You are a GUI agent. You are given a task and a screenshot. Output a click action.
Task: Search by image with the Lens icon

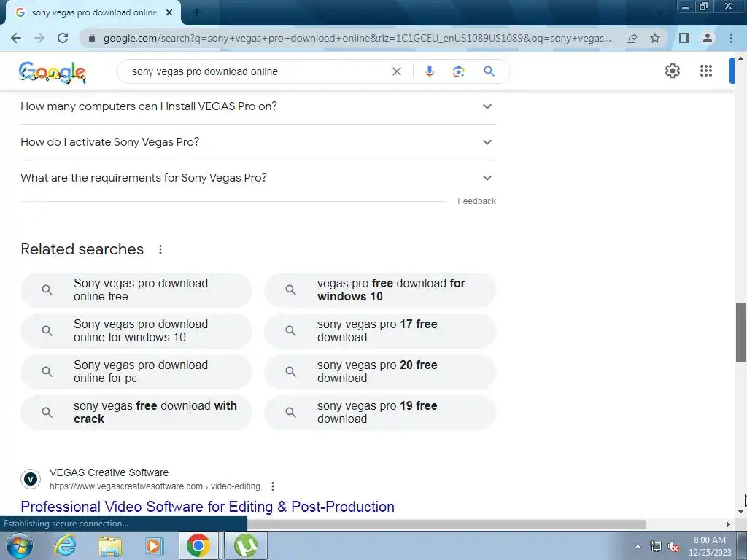click(x=458, y=71)
